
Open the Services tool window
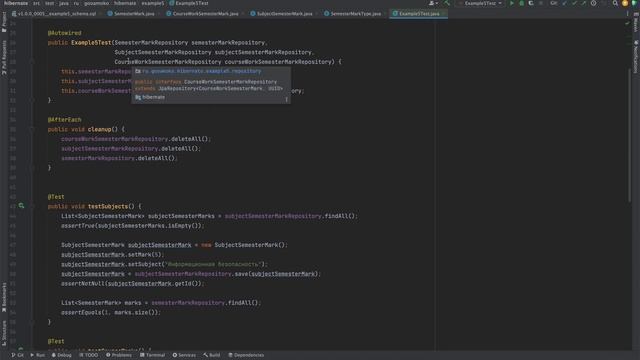[184, 355]
